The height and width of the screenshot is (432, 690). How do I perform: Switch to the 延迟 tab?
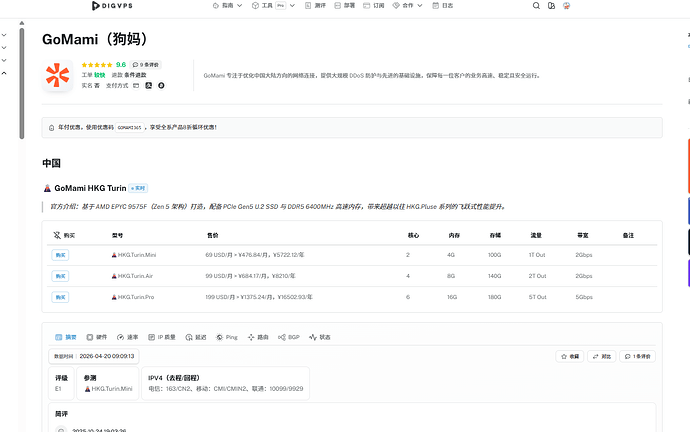[196, 337]
